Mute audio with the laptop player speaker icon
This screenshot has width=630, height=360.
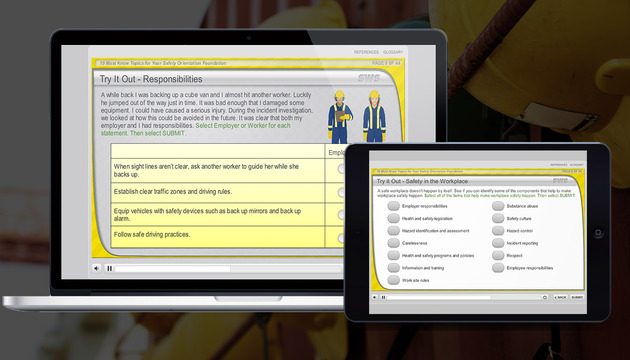[96, 268]
